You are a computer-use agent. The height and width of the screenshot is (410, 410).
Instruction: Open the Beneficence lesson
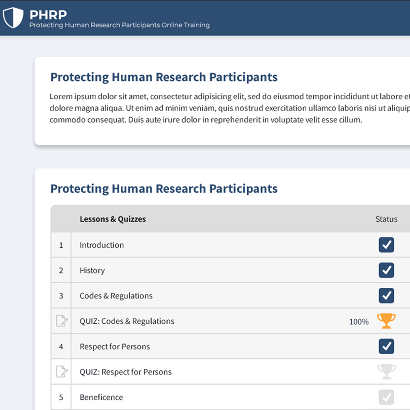point(101,397)
